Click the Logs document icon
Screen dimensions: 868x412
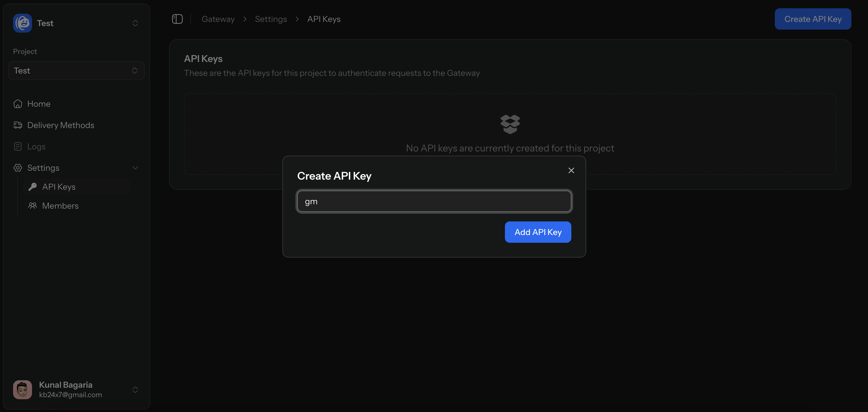pos(18,146)
